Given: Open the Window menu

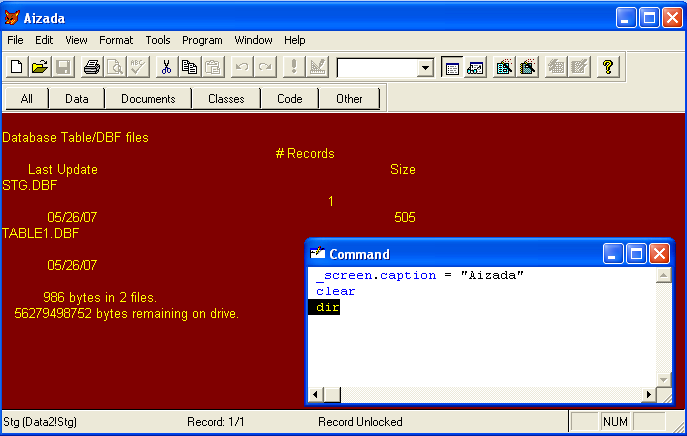Looking at the screenshot, I should coord(253,40).
